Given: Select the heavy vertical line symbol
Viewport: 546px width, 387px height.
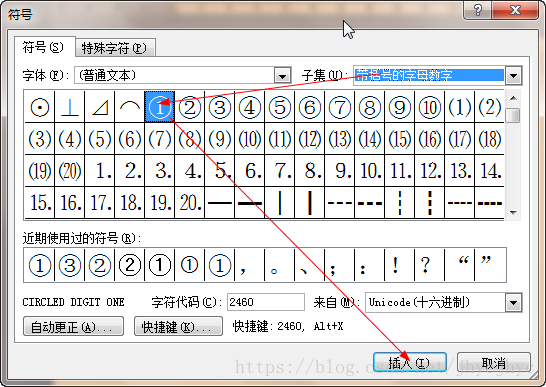Looking at the screenshot, I should (x=310, y=202).
